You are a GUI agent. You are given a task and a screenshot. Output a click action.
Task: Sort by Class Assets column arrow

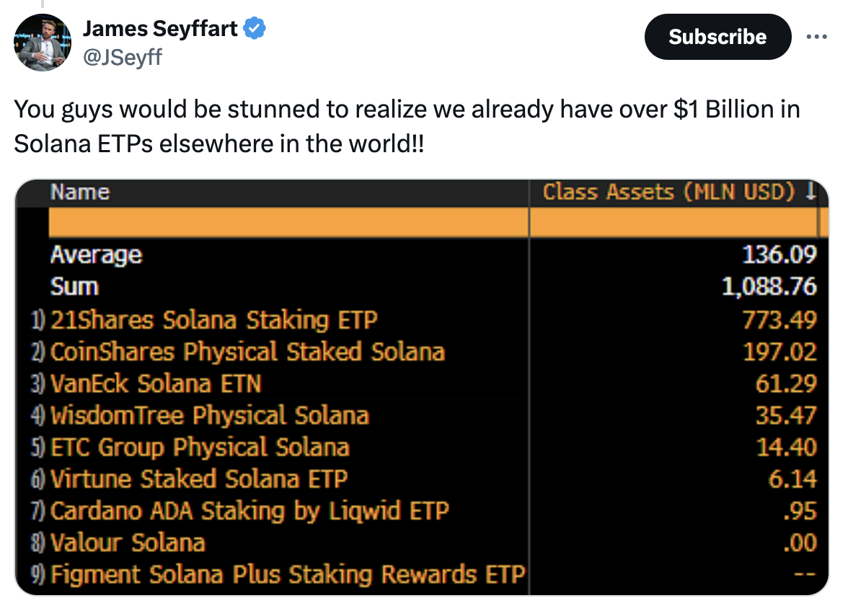[811, 193]
